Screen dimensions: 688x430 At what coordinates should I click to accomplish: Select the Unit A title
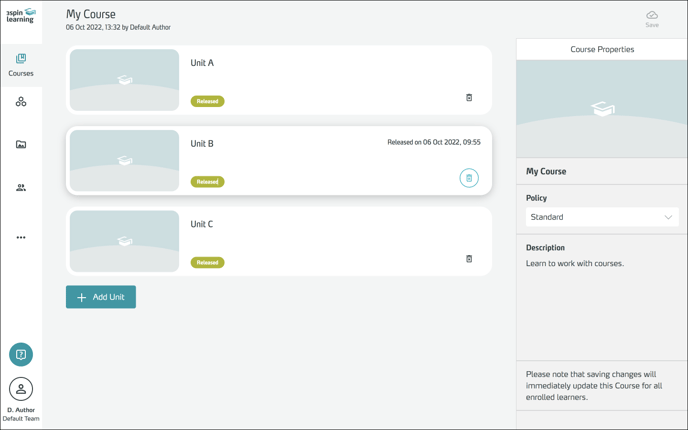[202, 63]
